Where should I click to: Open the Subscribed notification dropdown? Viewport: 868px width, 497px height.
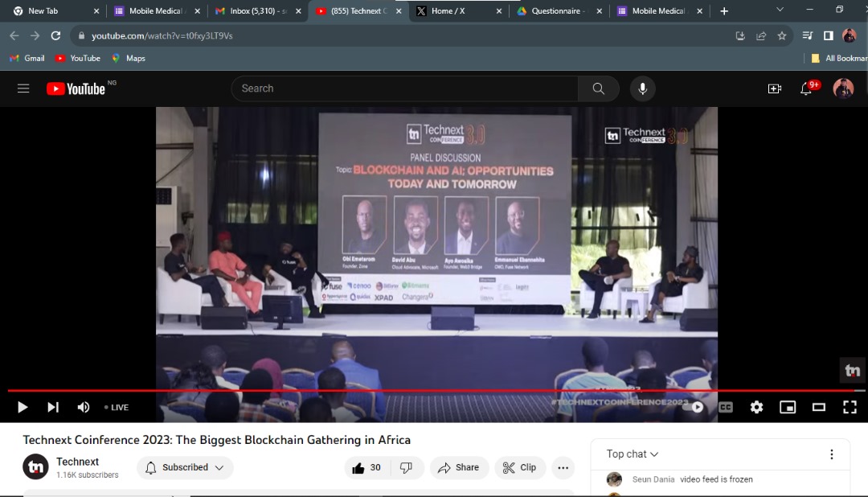(x=185, y=467)
